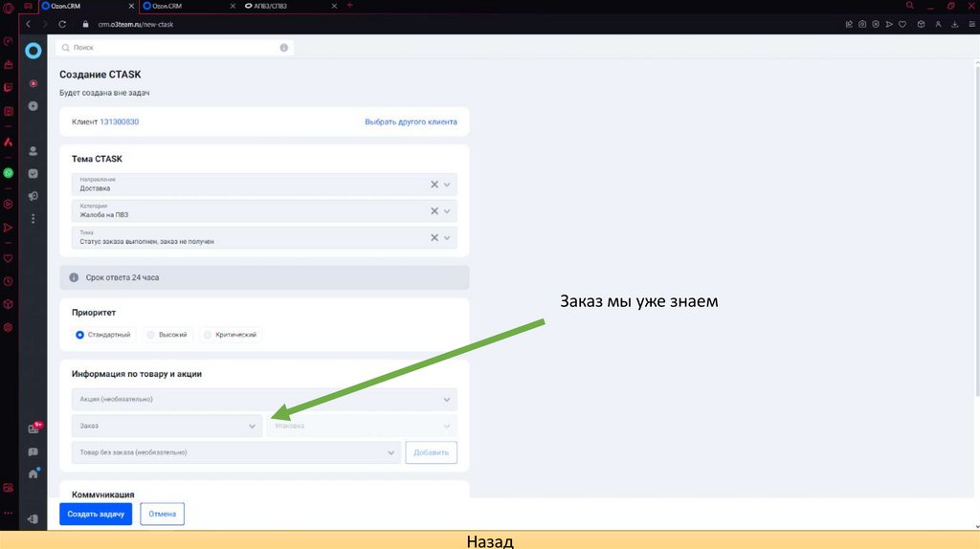Reload the page with refresh icon
The height and width of the screenshot is (549, 980).
pos(62,24)
